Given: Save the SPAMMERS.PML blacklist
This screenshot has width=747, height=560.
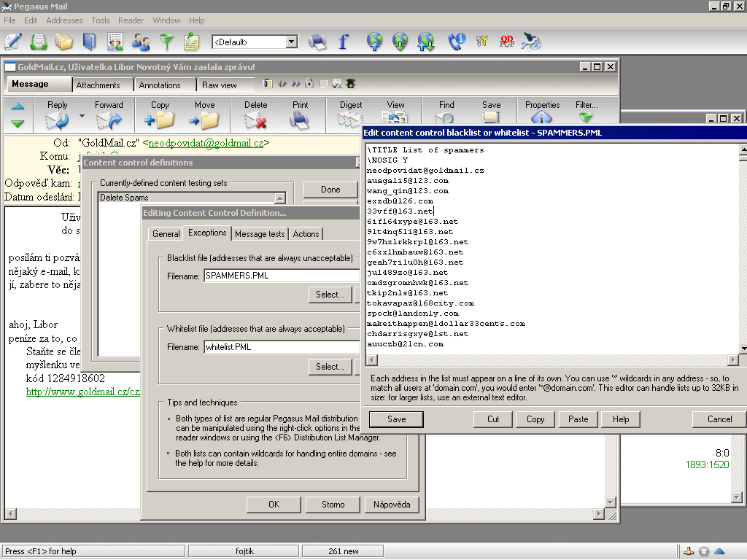Looking at the screenshot, I should click(396, 419).
